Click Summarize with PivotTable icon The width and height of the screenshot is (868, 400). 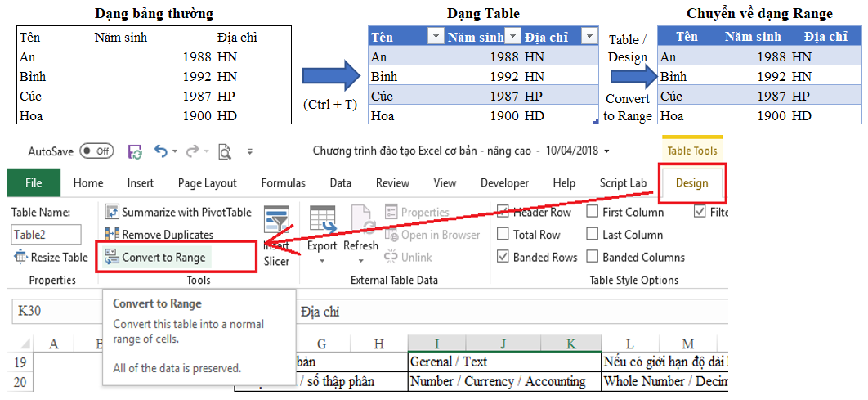[x=110, y=212]
